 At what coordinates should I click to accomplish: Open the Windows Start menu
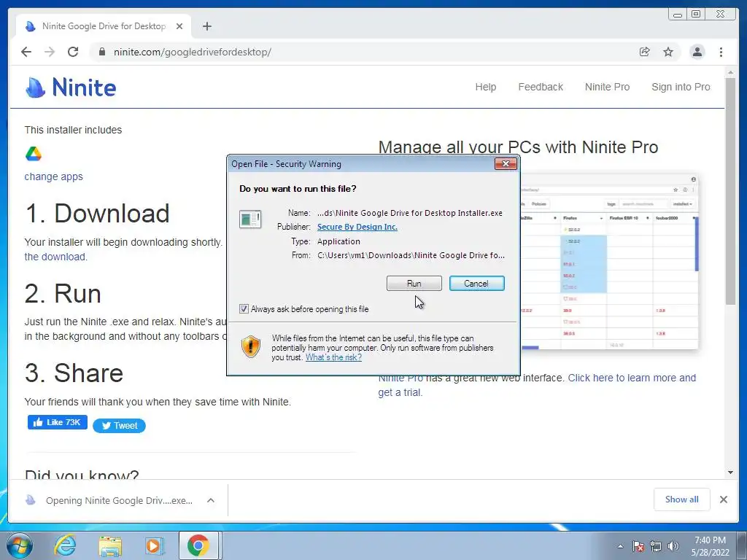[18, 545]
